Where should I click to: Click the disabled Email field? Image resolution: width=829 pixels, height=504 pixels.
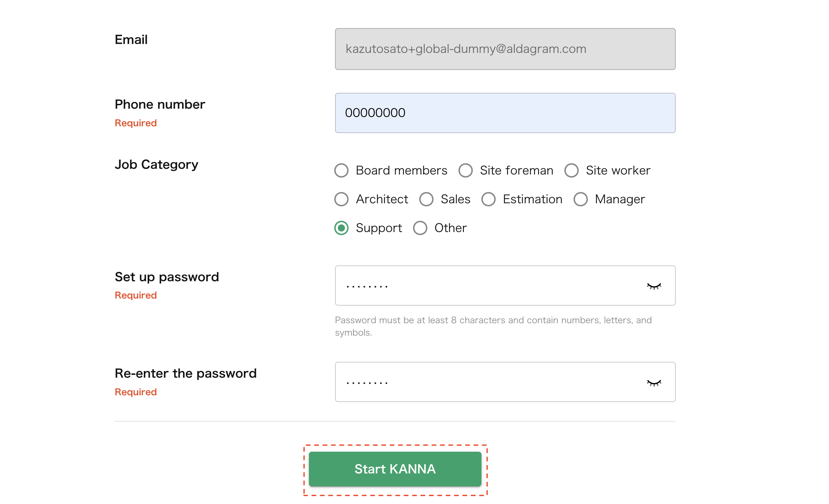point(505,49)
